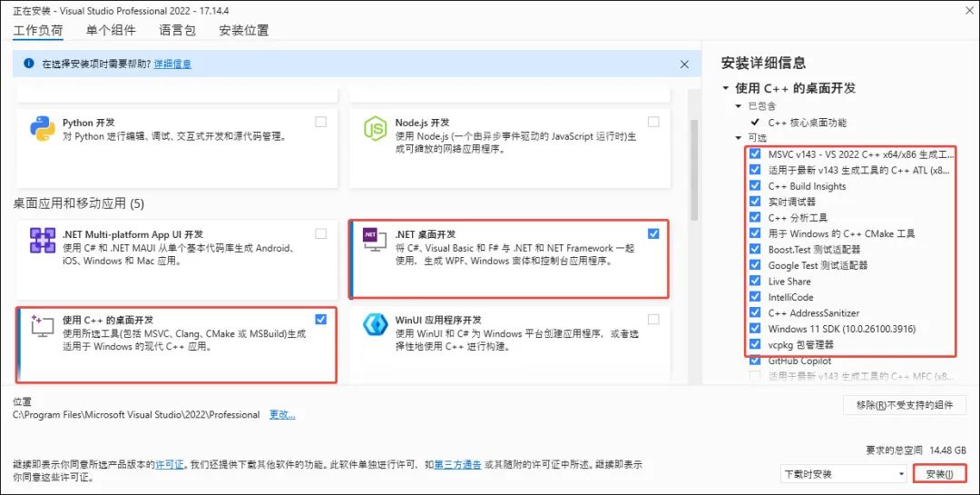Uncheck the 实时调试器 component
The width and height of the screenshot is (980, 495).
pyautogui.click(x=755, y=202)
